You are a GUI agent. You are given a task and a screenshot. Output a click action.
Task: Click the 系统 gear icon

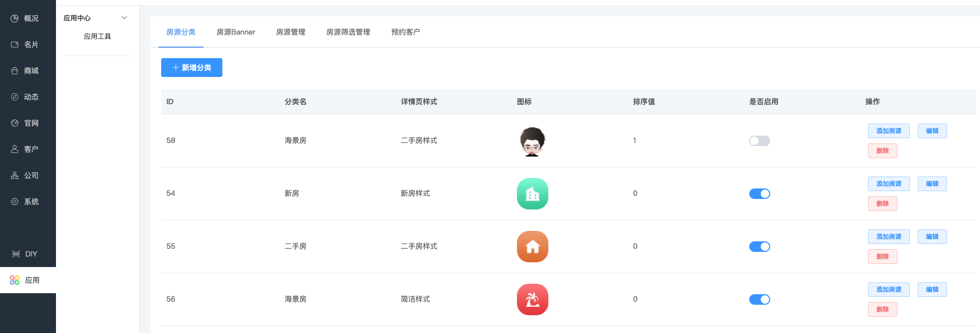coord(15,202)
